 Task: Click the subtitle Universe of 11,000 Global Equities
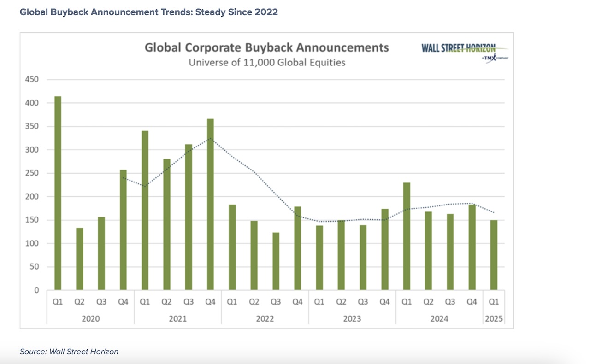[266, 62]
